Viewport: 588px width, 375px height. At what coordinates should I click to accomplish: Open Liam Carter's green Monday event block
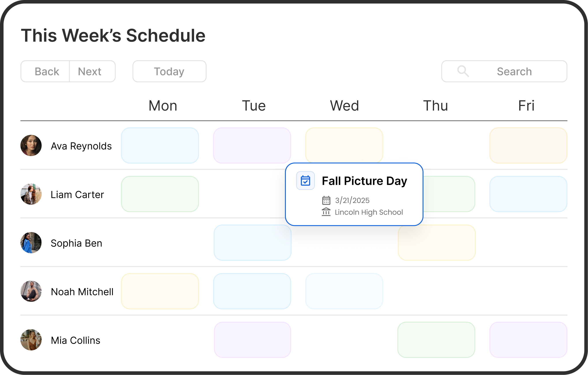pyautogui.click(x=160, y=194)
